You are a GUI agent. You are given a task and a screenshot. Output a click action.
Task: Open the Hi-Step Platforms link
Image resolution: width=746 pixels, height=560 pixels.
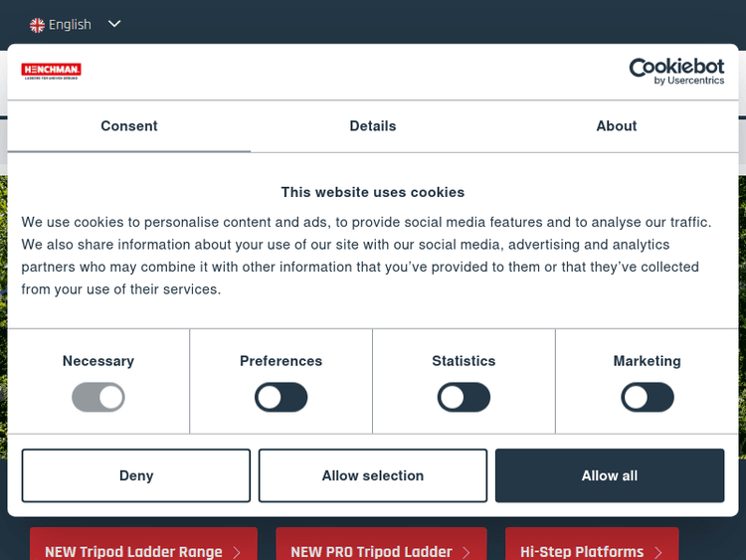click(x=582, y=550)
